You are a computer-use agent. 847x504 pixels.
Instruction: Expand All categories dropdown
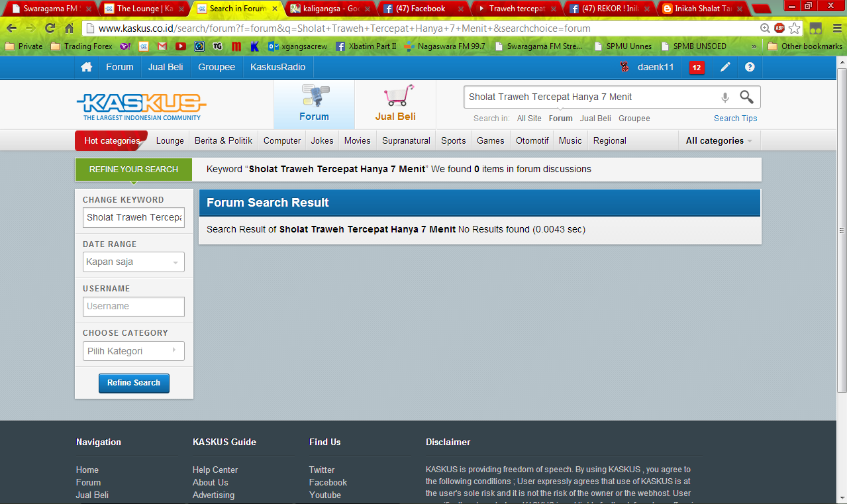point(719,140)
